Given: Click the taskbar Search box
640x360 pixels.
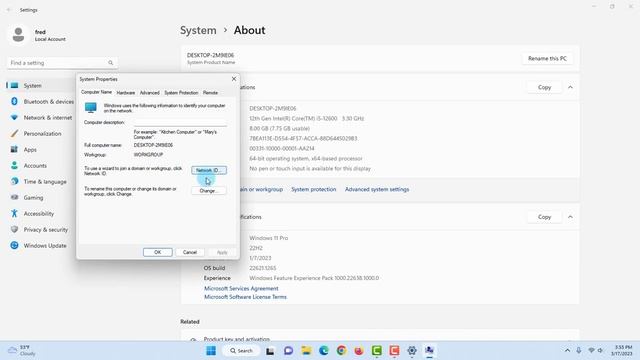Looking at the screenshot, I should pyautogui.click(x=241, y=351).
